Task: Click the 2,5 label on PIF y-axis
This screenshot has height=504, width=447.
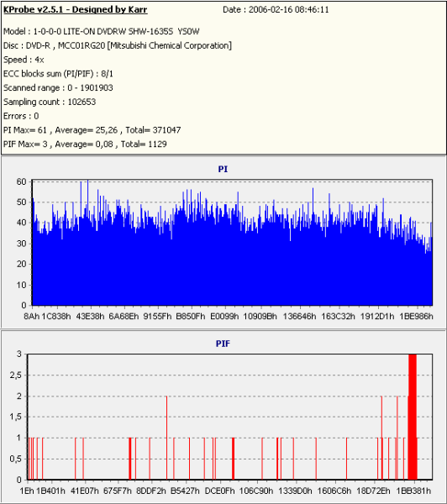Action: 15,375
